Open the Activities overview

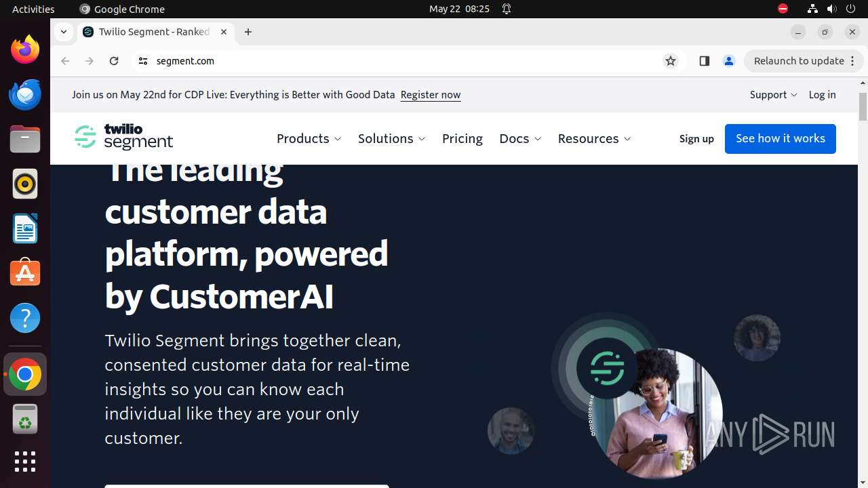(33, 9)
